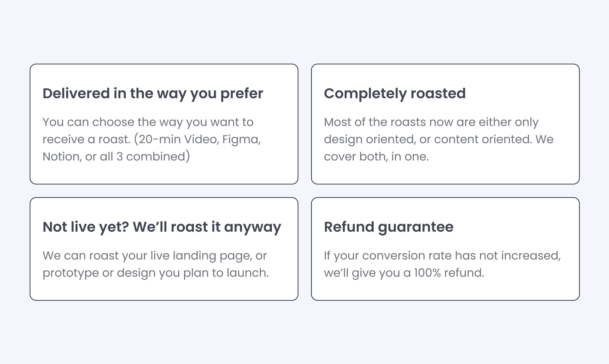The width and height of the screenshot is (609, 364).
Task: Click the 'Not live yet? We'll roast it anyway' heading
Action: coord(162,227)
